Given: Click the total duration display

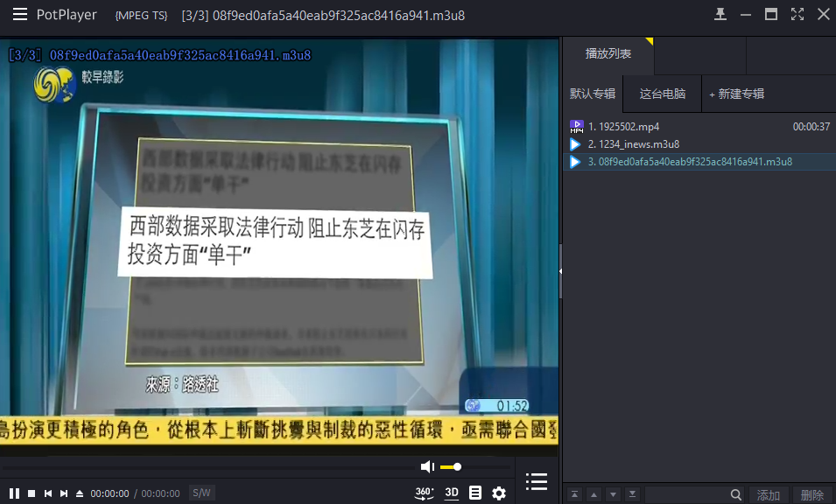Looking at the screenshot, I should [160, 493].
